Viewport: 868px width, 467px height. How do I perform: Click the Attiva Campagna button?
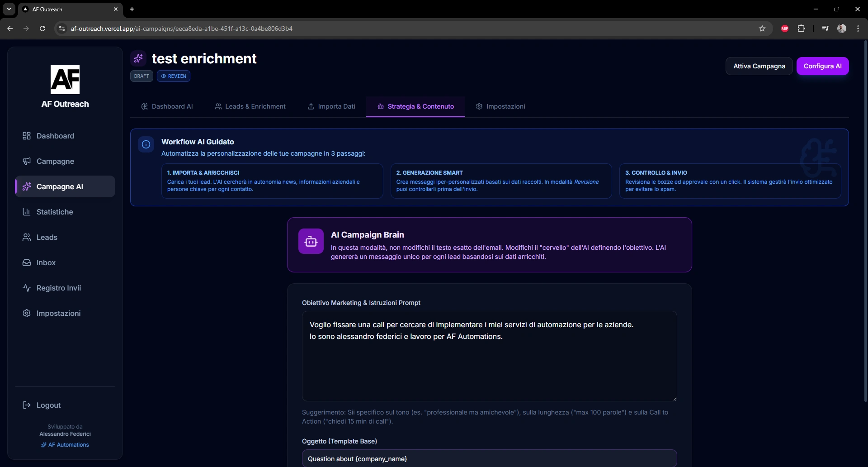[x=759, y=66]
